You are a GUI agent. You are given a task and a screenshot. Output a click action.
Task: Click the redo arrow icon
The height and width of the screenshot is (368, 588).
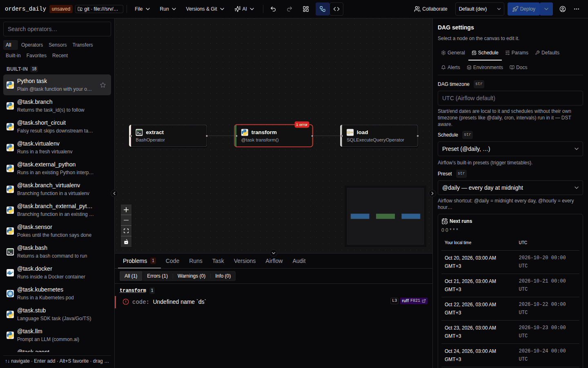click(290, 9)
